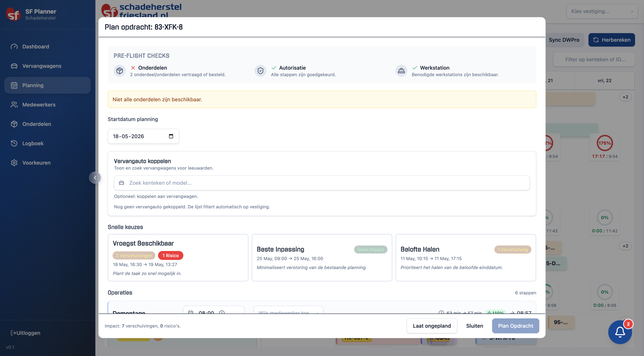Screen dimensions: 644x356
Task: Open the calendar picker icon in Startdatum
Action: point(171,136)
